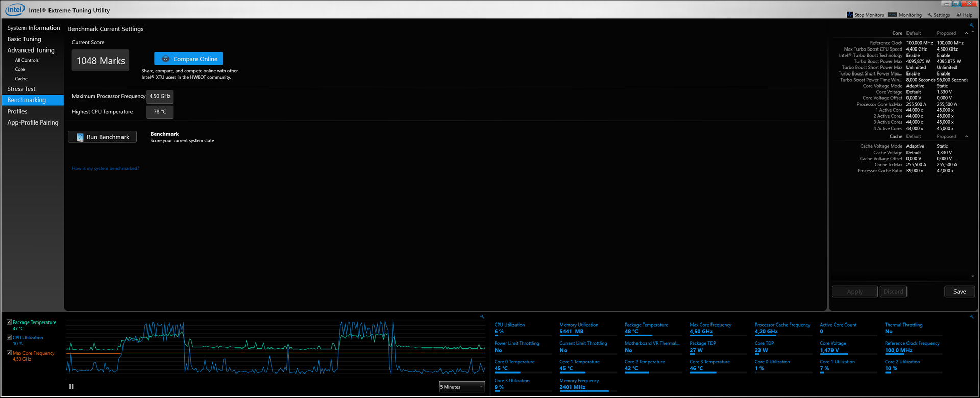Click the Run Benchmark document icon
Image resolution: width=980 pixels, height=398 pixels.
point(80,137)
